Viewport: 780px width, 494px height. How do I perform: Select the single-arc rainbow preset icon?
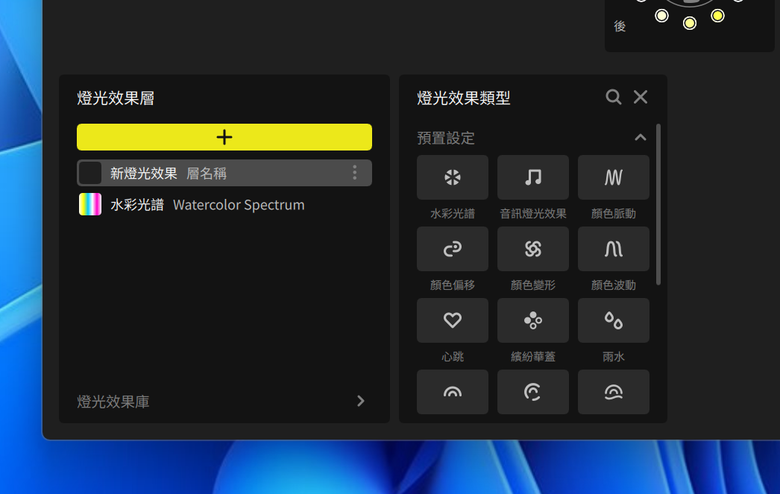click(x=452, y=392)
